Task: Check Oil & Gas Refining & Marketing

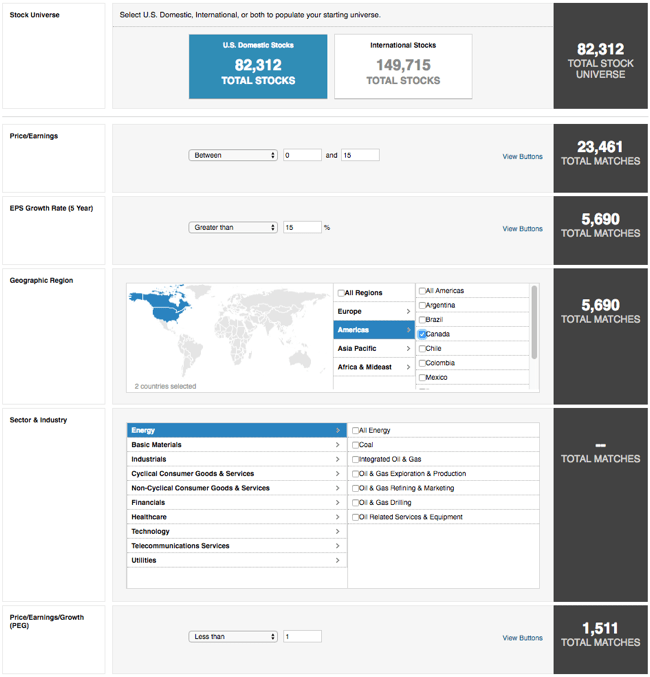Action: [355, 488]
